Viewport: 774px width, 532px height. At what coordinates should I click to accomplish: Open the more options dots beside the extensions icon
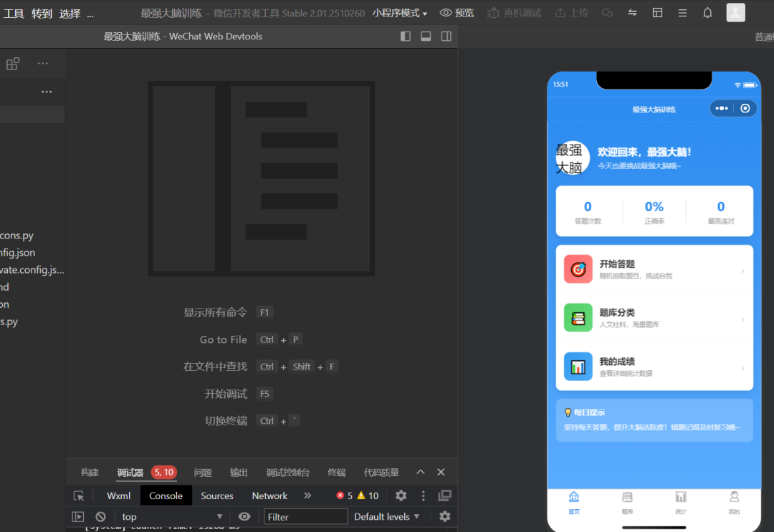coord(43,64)
